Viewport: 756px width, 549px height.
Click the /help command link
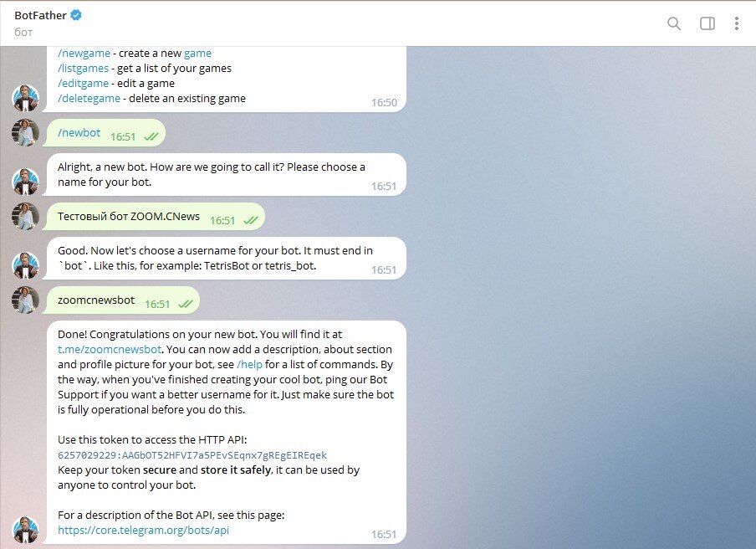coord(250,364)
